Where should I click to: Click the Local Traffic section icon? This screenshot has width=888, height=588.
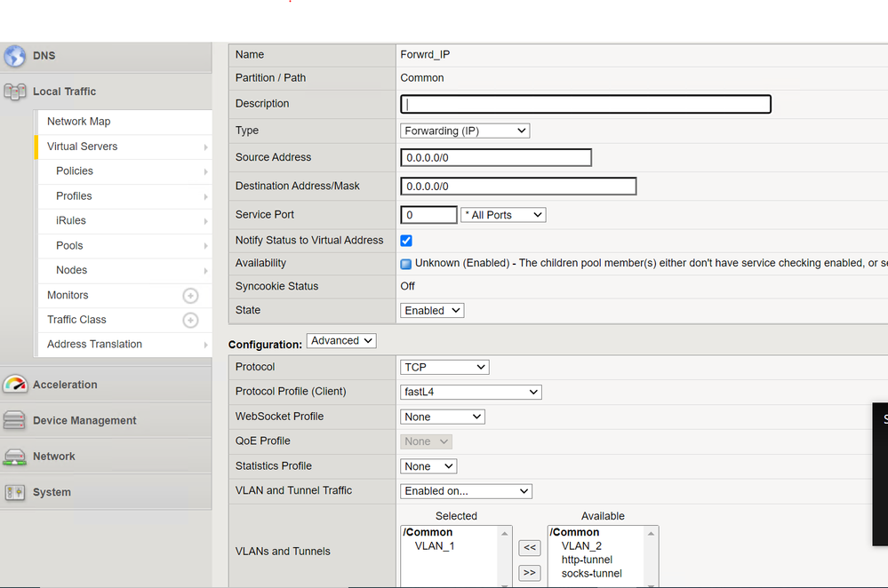(x=15, y=91)
